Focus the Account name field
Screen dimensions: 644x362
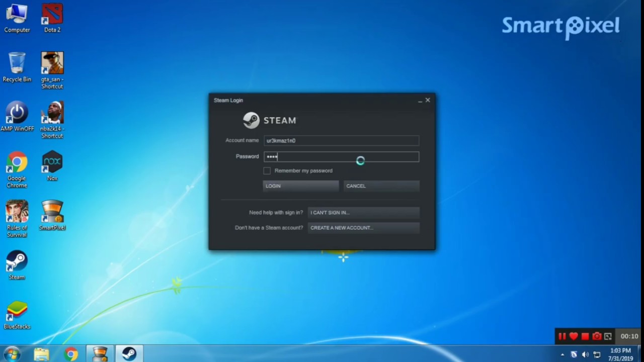click(341, 141)
